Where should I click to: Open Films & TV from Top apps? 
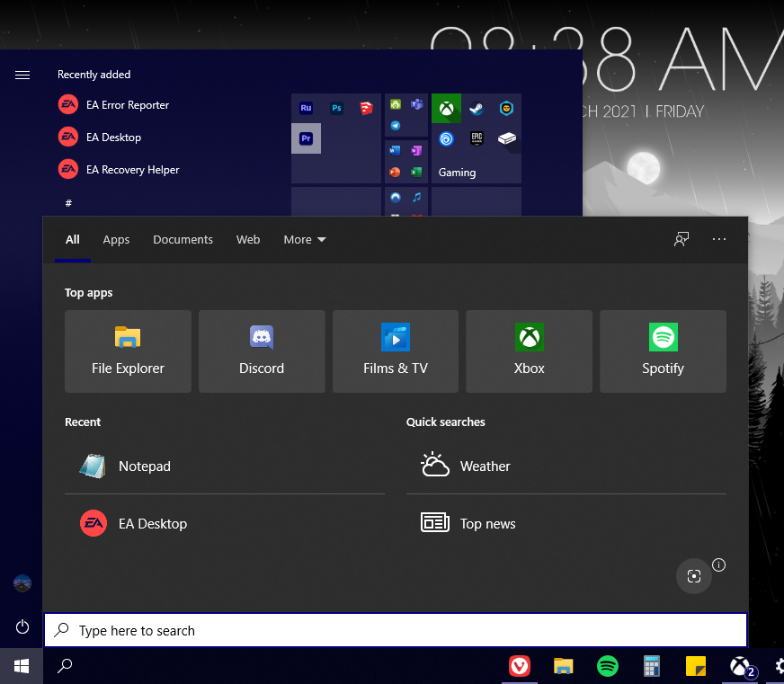point(396,351)
